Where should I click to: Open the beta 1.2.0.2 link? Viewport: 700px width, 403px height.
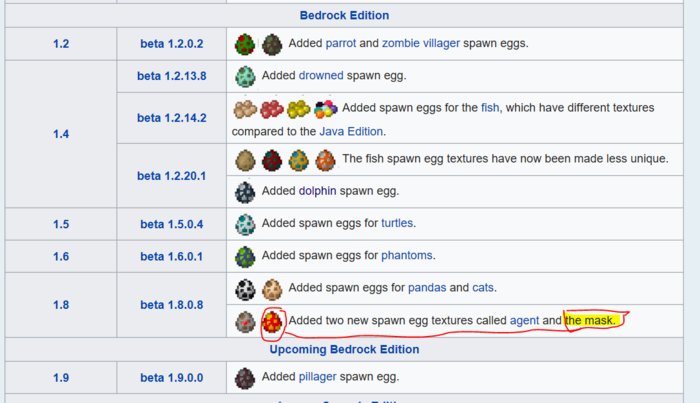point(172,44)
